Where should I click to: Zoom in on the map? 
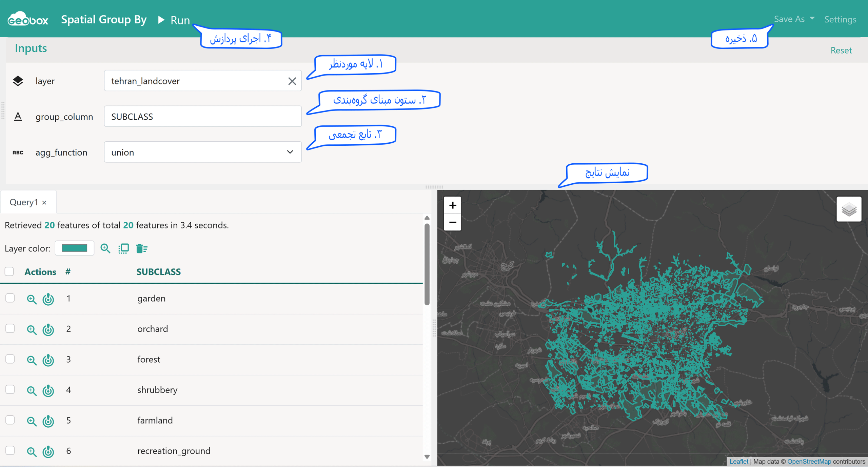[x=452, y=205]
